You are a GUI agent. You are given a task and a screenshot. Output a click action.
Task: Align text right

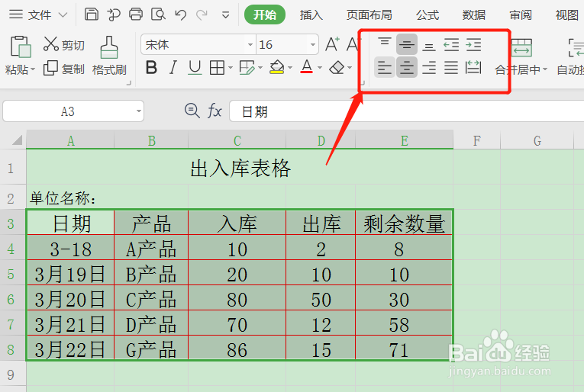pos(429,68)
